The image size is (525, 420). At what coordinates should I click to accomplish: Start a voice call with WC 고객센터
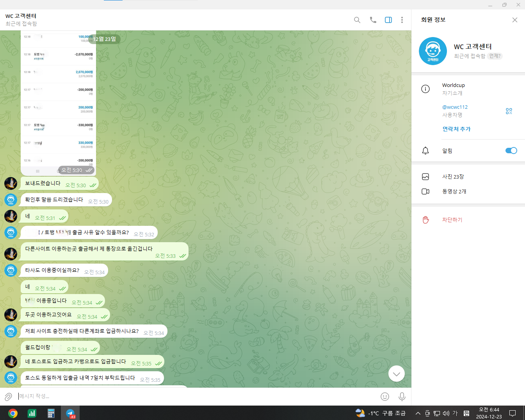click(x=373, y=20)
